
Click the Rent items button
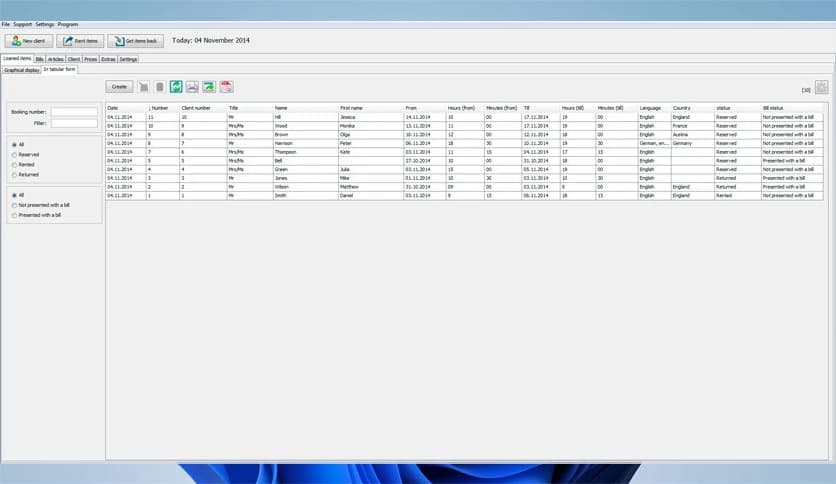(80, 41)
